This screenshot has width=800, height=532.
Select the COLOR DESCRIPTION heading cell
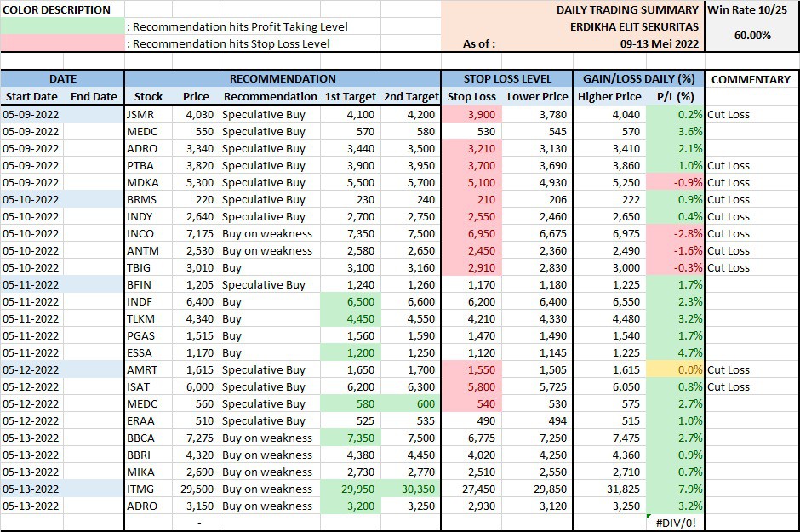[x=56, y=9]
